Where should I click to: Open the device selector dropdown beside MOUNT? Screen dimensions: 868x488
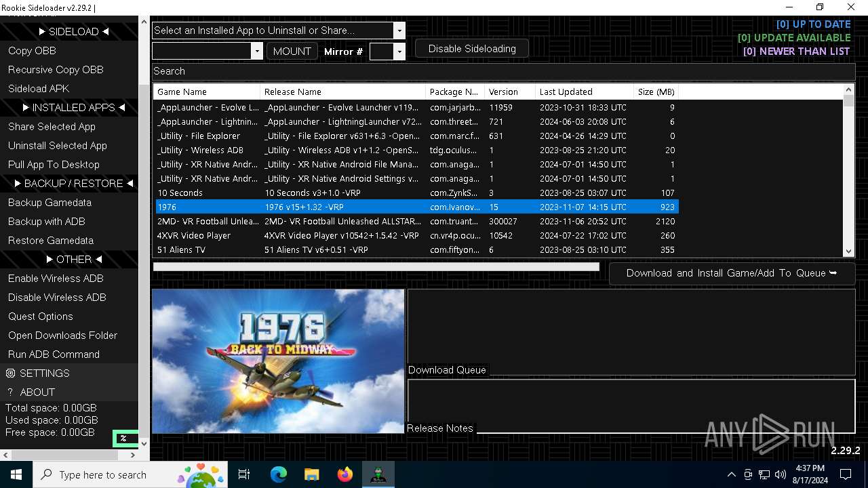click(x=256, y=52)
